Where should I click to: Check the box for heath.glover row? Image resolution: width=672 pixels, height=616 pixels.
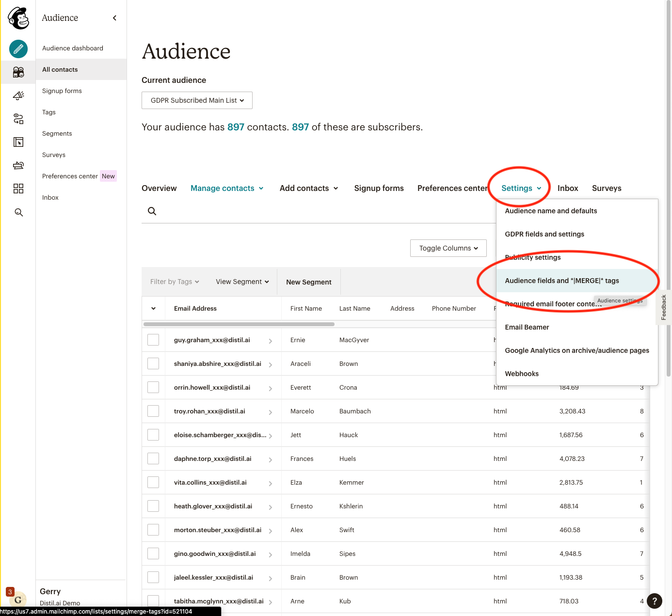153,506
